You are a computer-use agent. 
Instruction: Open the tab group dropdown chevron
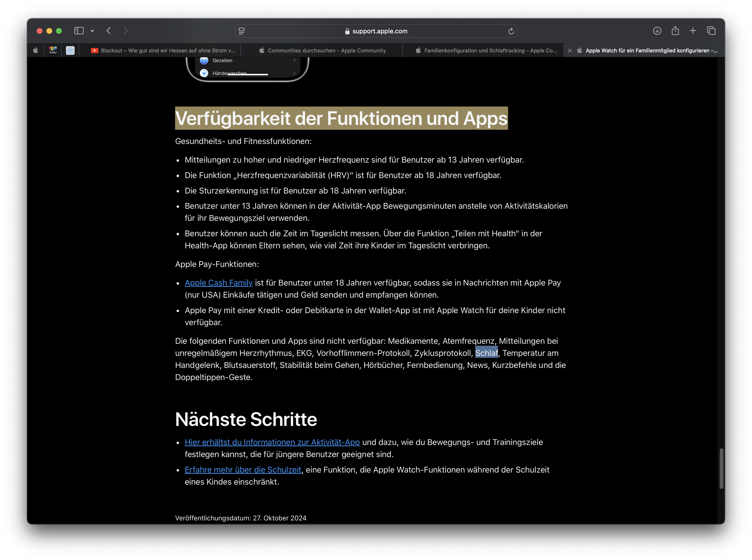(92, 31)
